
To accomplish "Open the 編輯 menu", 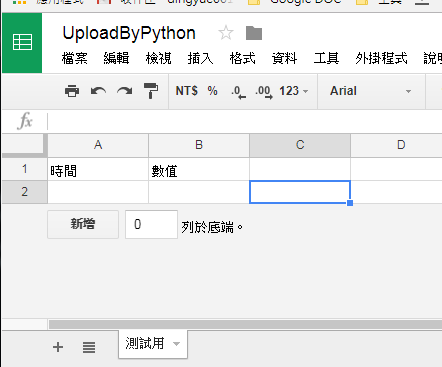I will tap(116, 58).
